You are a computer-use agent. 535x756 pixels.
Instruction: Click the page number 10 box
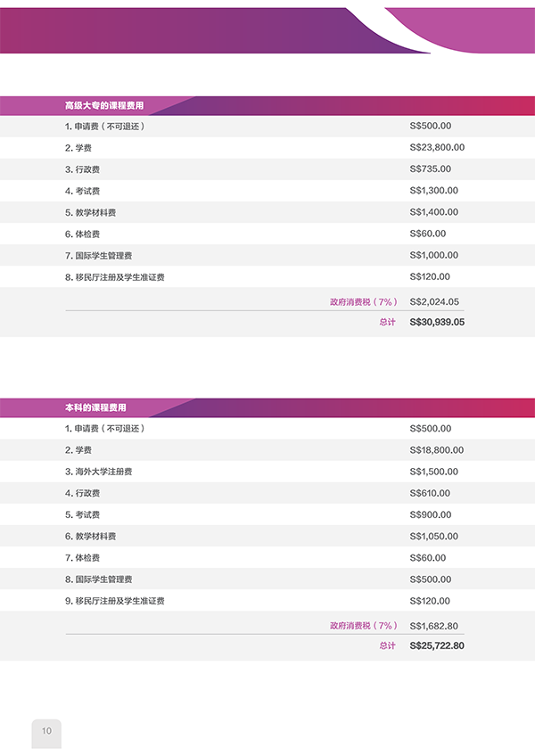pyautogui.click(x=46, y=734)
